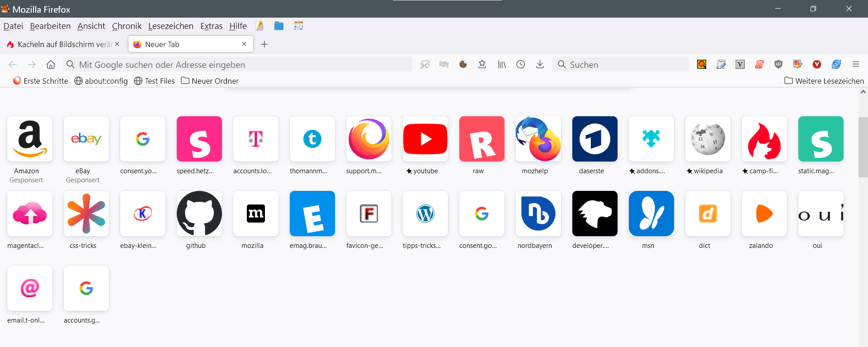
Task: Open the History clock icon
Action: (521, 65)
